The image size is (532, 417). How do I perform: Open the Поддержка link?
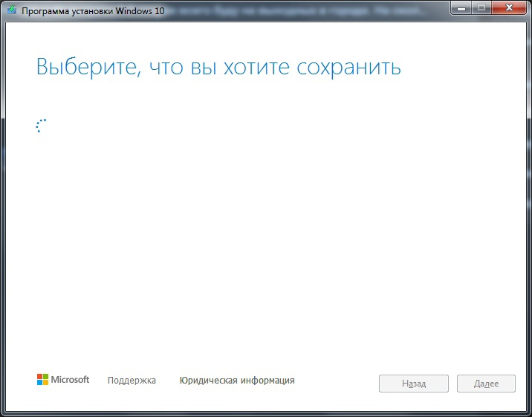(x=132, y=381)
